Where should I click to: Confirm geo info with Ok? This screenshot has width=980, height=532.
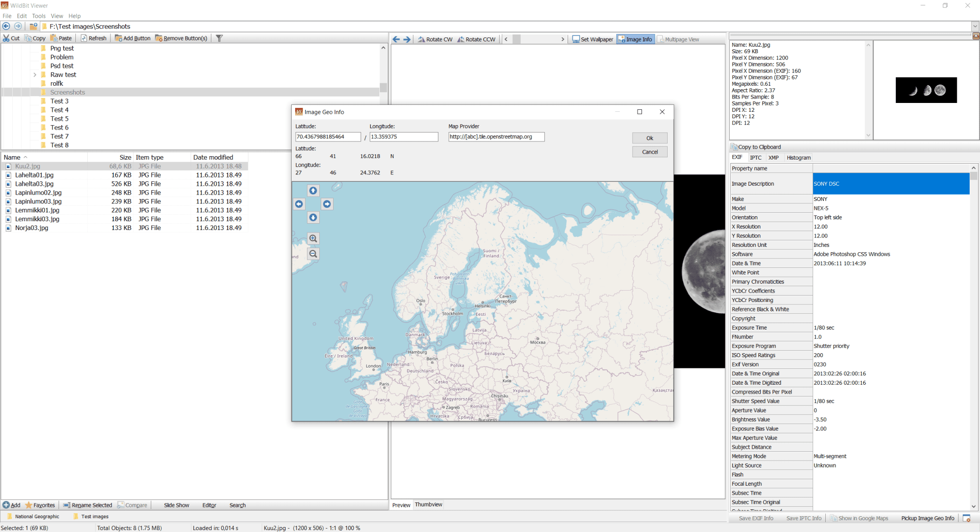point(649,138)
